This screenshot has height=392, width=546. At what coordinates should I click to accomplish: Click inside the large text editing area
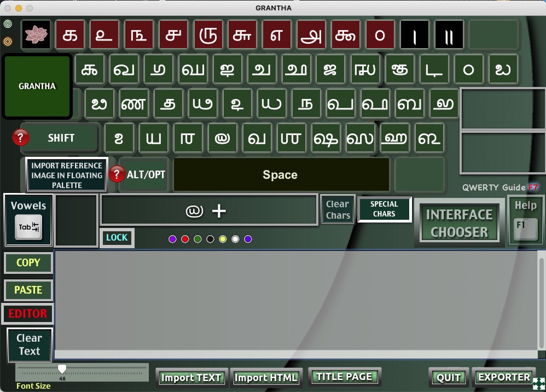pos(295,300)
